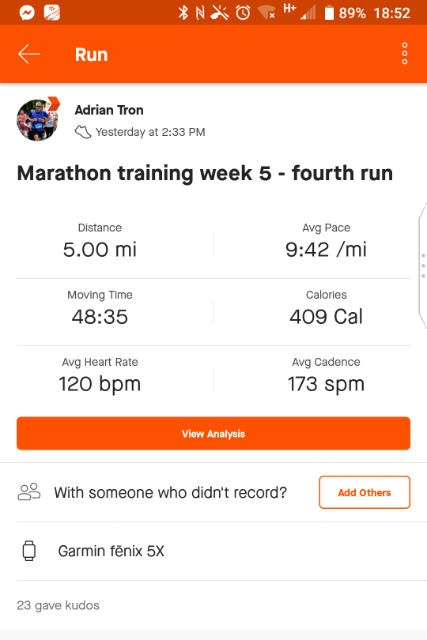Image resolution: width=427 pixels, height=640 pixels.
Task: Tap the back arrow in header
Action: click(x=29, y=54)
